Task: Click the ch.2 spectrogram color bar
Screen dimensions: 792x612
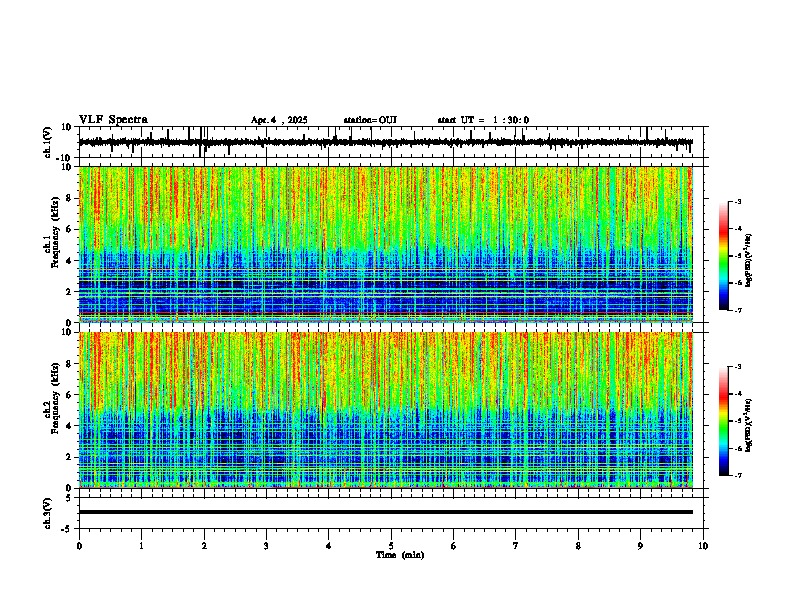Action: coord(724,421)
